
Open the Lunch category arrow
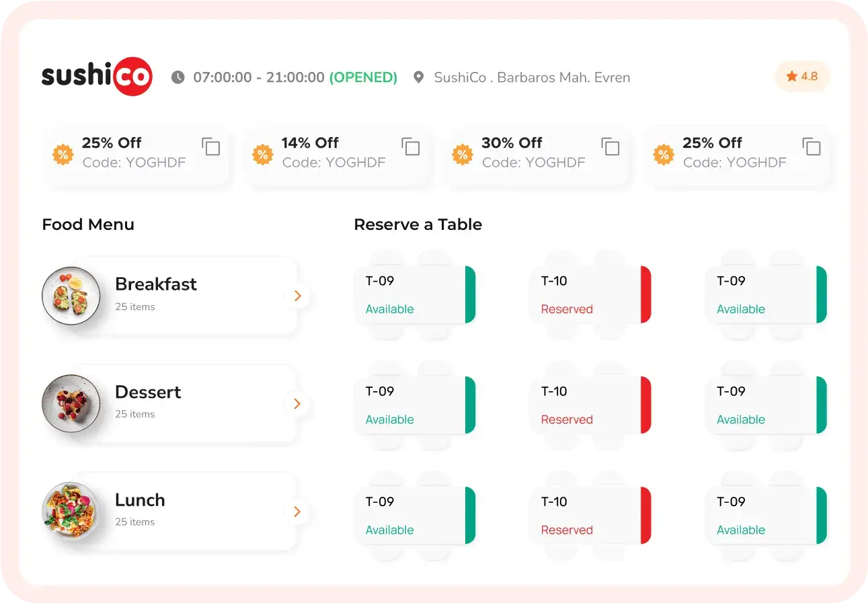pos(297,512)
